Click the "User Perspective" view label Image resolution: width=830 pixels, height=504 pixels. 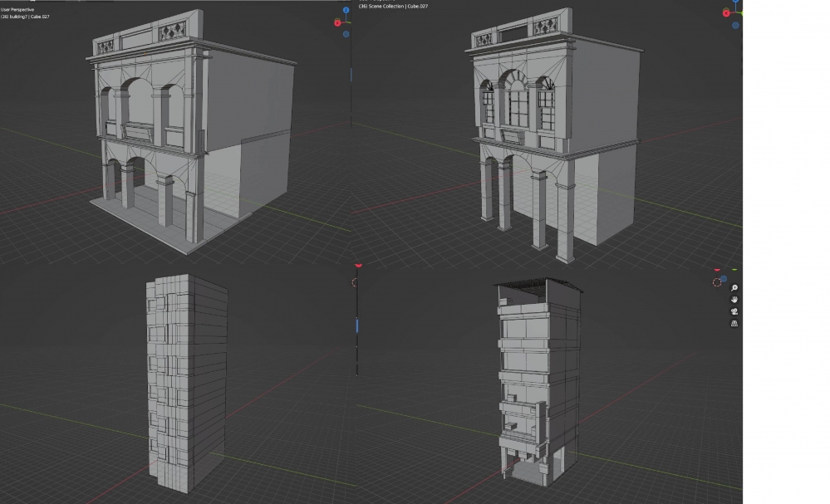pos(17,9)
